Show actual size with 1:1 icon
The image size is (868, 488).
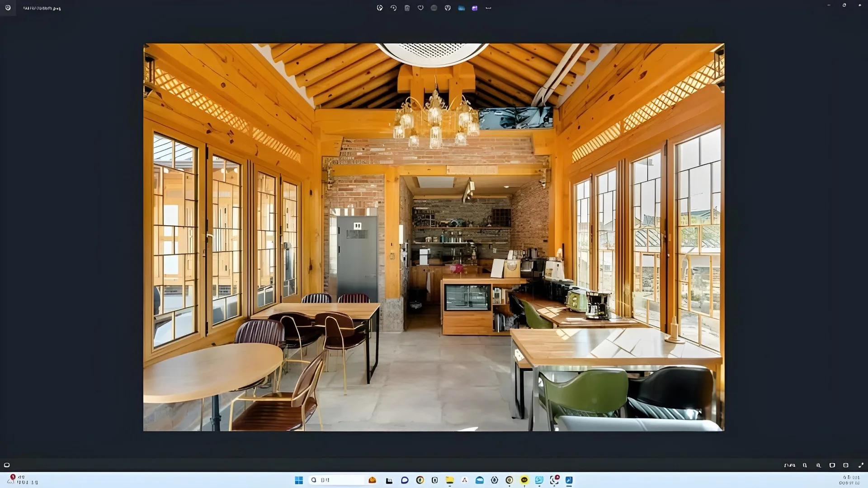[846, 465]
